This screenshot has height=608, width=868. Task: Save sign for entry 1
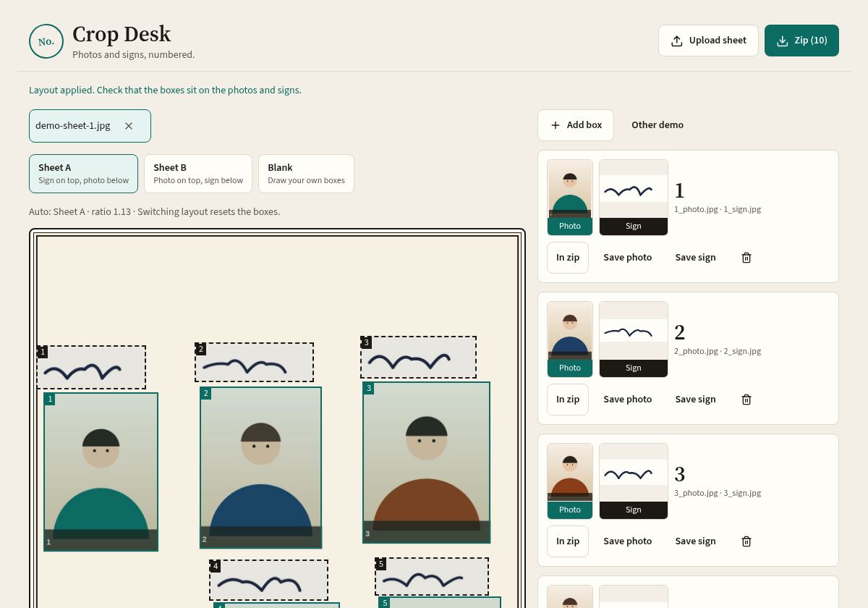[x=695, y=258]
